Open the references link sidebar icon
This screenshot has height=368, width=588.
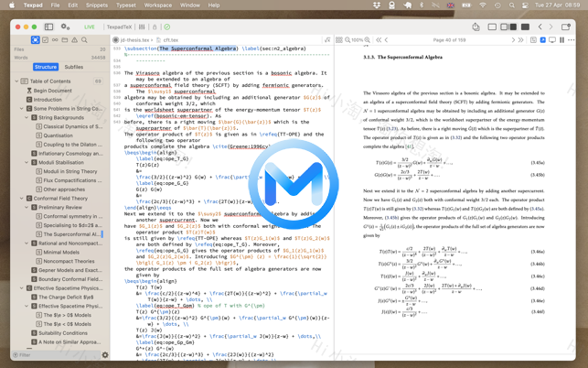point(55,39)
